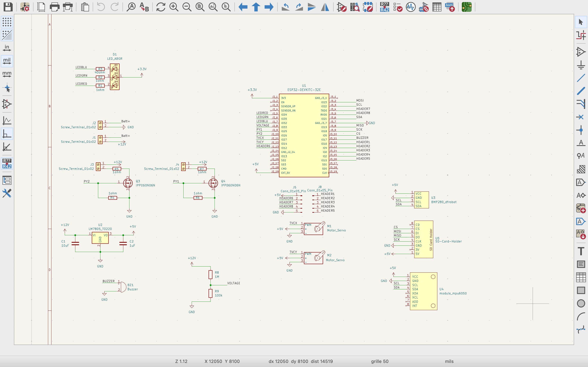Open the symbol fields table
The height and width of the screenshot is (367, 588).
(x=437, y=7)
